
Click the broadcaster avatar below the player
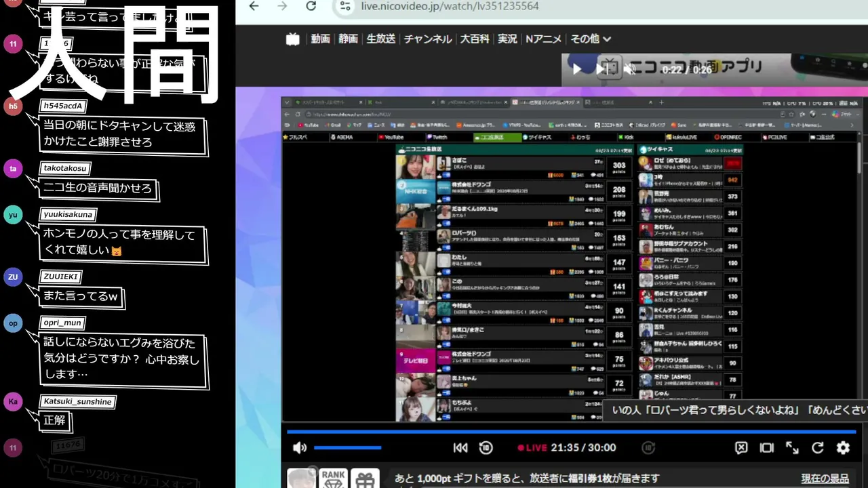tap(302, 479)
